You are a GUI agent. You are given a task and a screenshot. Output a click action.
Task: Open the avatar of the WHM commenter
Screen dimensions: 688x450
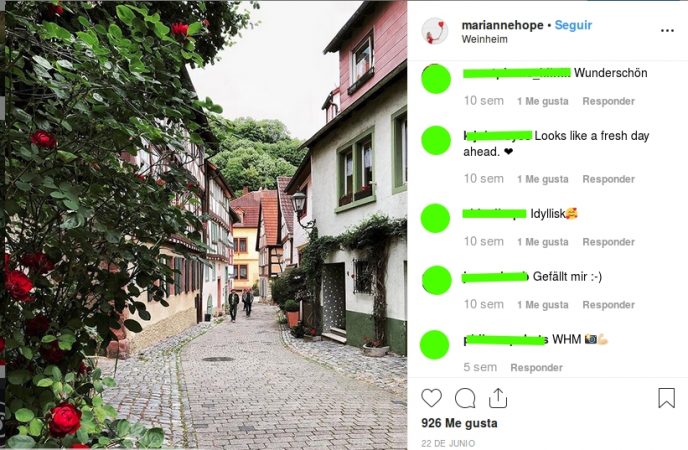pos(435,345)
